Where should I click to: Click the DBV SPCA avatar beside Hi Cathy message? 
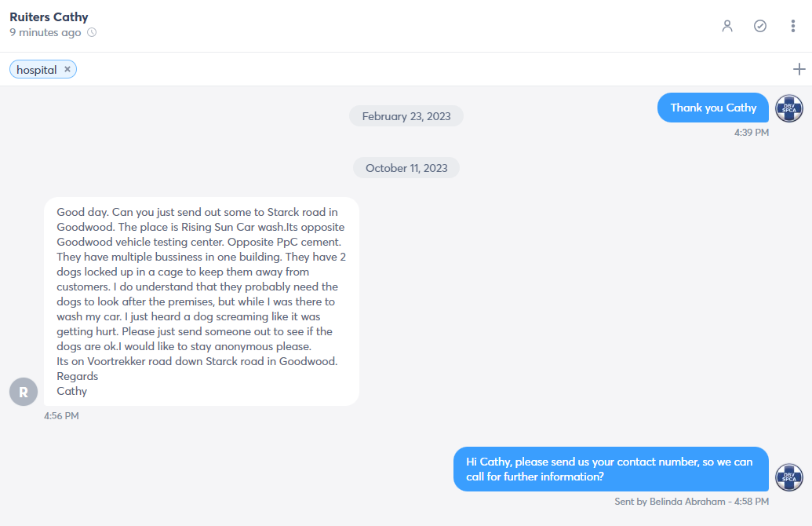788,477
